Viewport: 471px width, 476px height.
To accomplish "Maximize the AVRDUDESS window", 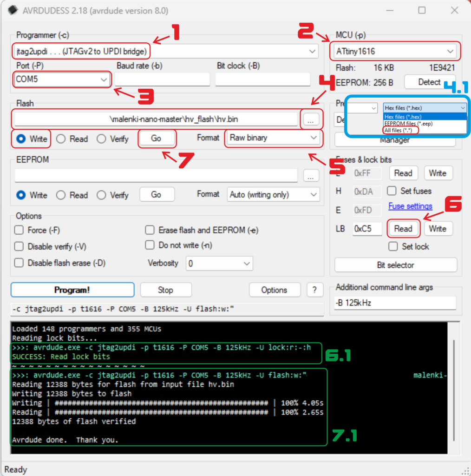I will click(422, 10).
